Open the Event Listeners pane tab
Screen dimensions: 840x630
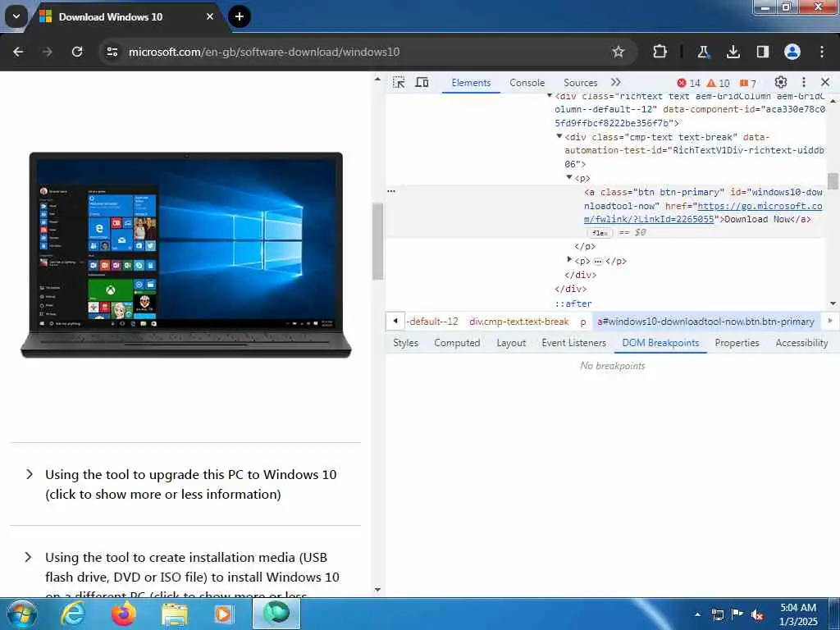coord(573,343)
